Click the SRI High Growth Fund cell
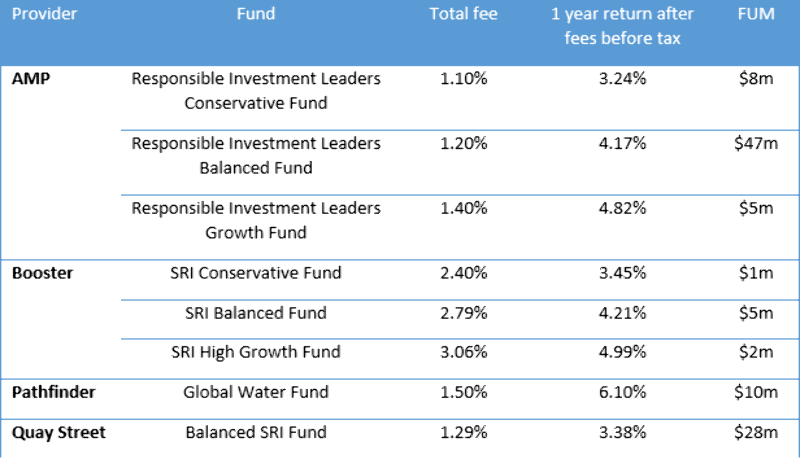800x464 pixels. click(256, 351)
